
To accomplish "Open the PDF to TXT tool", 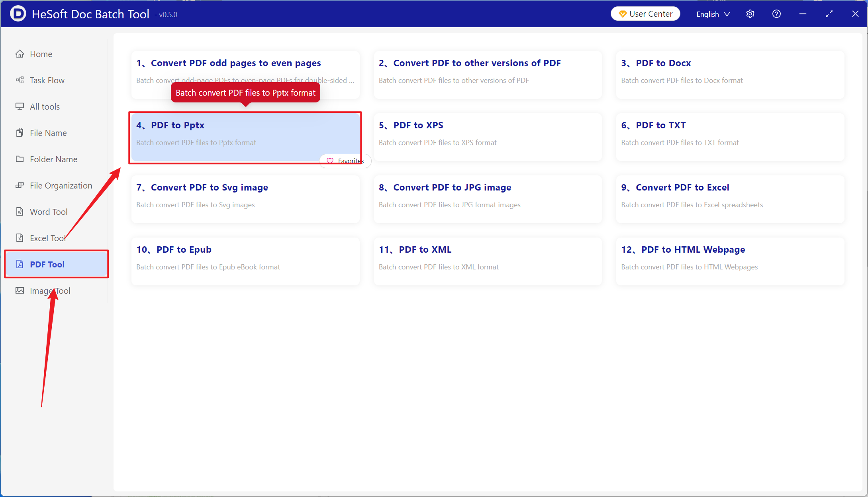I will [x=730, y=137].
